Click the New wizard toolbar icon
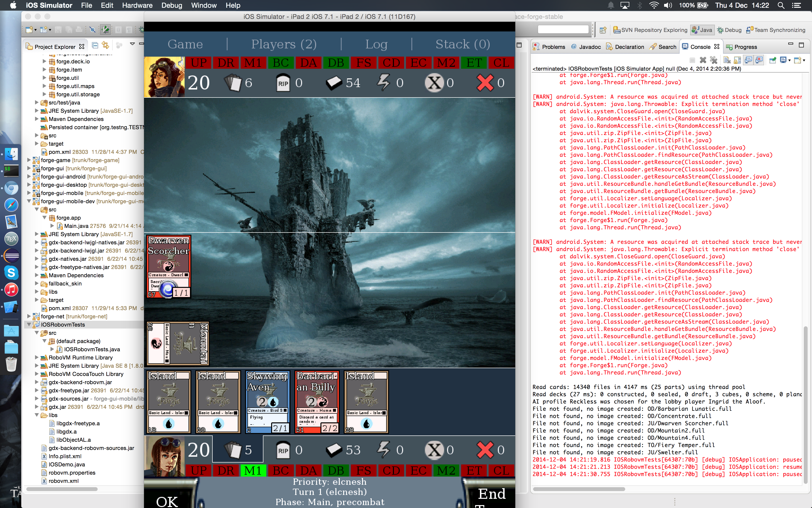 (x=29, y=30)
